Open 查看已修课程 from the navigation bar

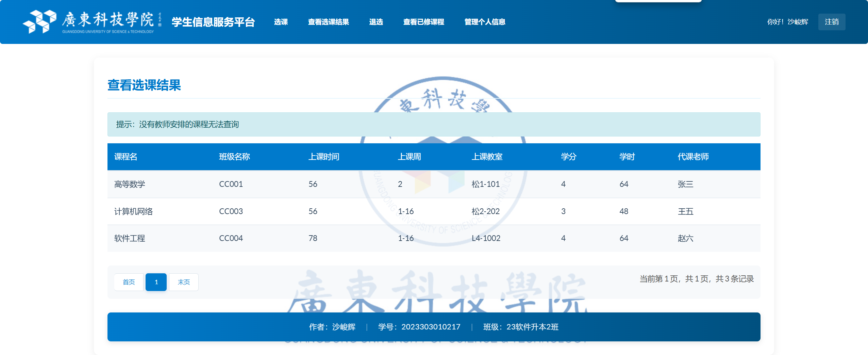pos(423,22)
